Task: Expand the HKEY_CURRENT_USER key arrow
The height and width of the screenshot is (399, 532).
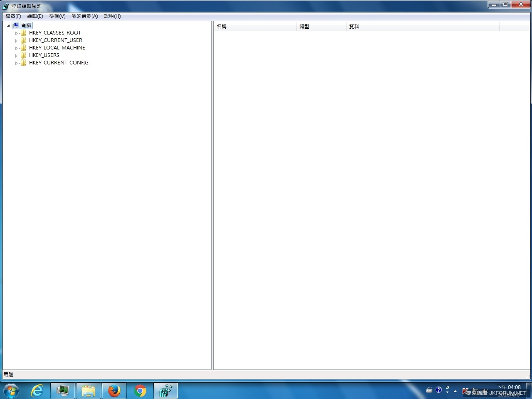Action: pyautogui.click(x=16, y=41)
